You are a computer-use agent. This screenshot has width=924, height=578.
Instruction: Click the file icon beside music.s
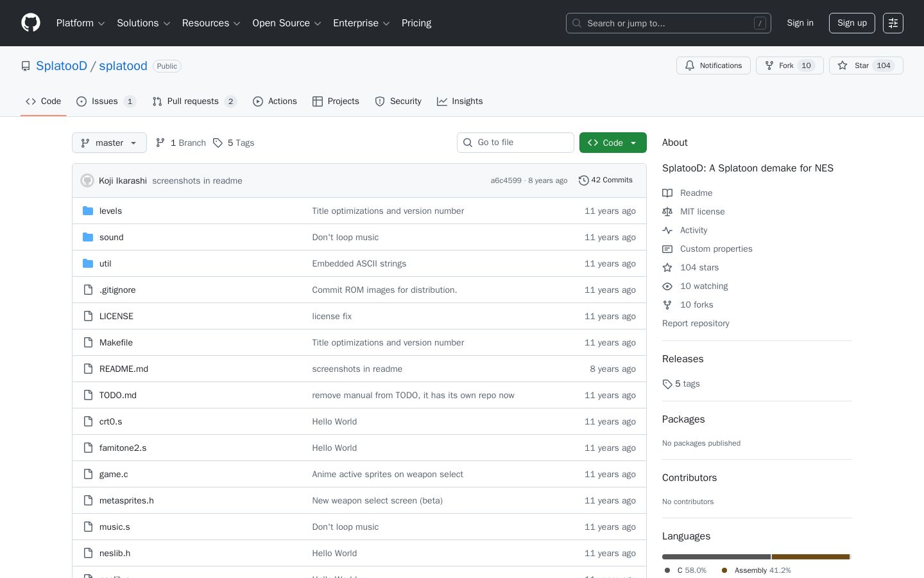point(88,527)
